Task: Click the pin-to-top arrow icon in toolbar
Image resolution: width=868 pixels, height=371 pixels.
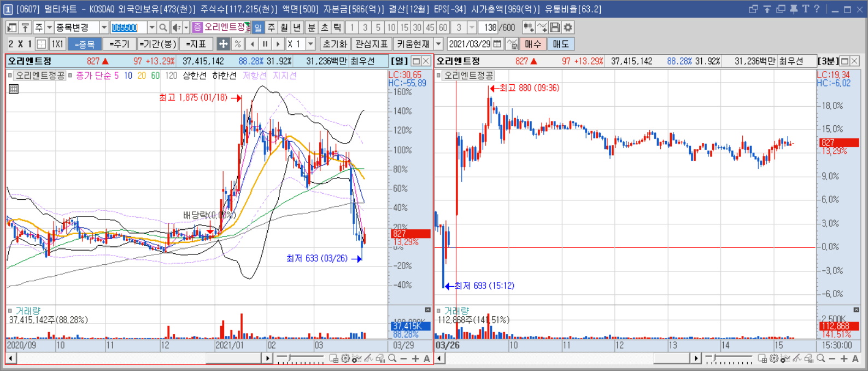Action: click(25, 27)
